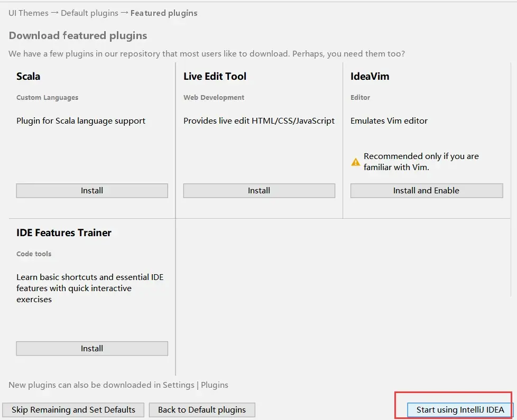Click Install and Enable for IdeaVim
The height and width of the screenshot is (420, 517).
[x=427, y=191]
